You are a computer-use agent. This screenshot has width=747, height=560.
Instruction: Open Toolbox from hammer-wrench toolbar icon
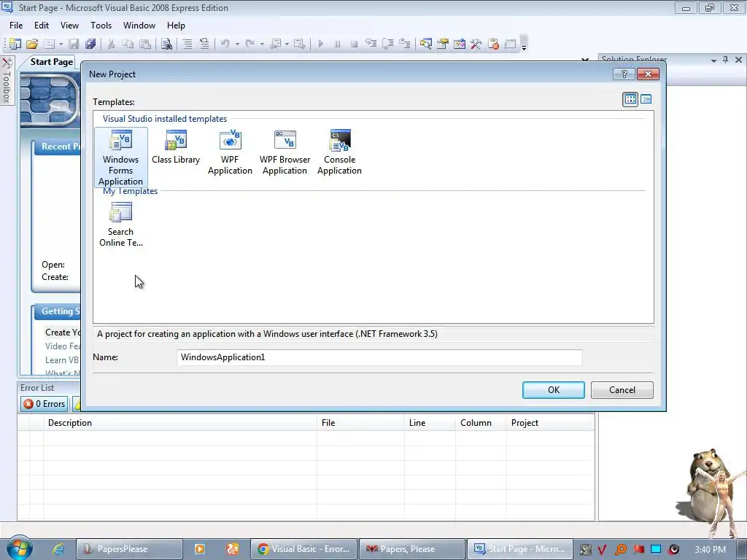tap(476, 44)
